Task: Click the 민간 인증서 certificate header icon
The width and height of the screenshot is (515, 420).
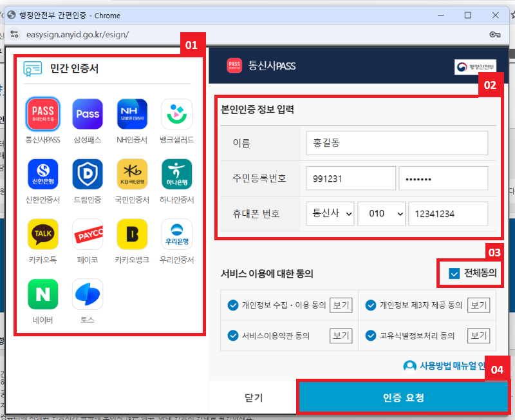Action: tap(33, 69)
